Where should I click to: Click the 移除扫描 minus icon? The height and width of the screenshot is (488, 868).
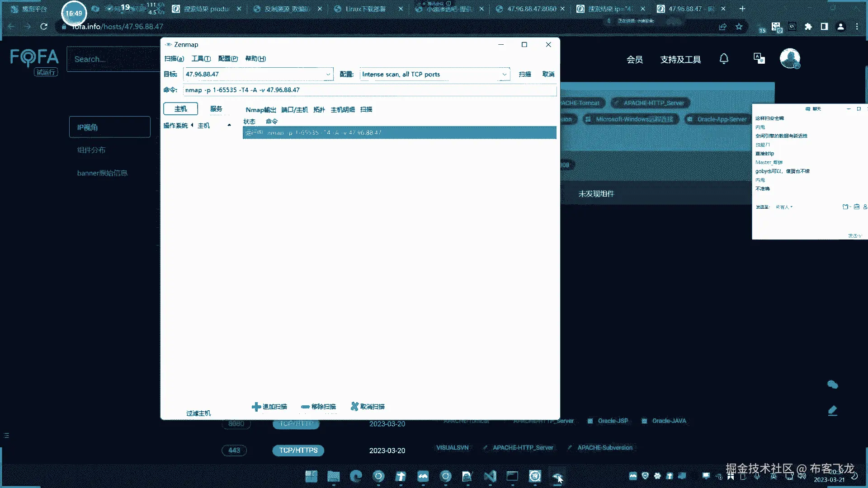click(x=305, y=407)
